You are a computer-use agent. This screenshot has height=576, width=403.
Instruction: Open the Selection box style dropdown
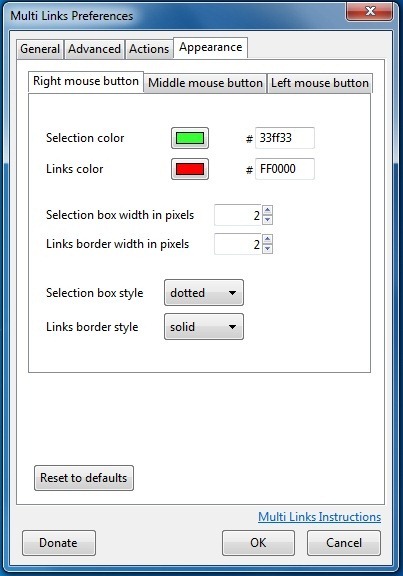point(204,293)
